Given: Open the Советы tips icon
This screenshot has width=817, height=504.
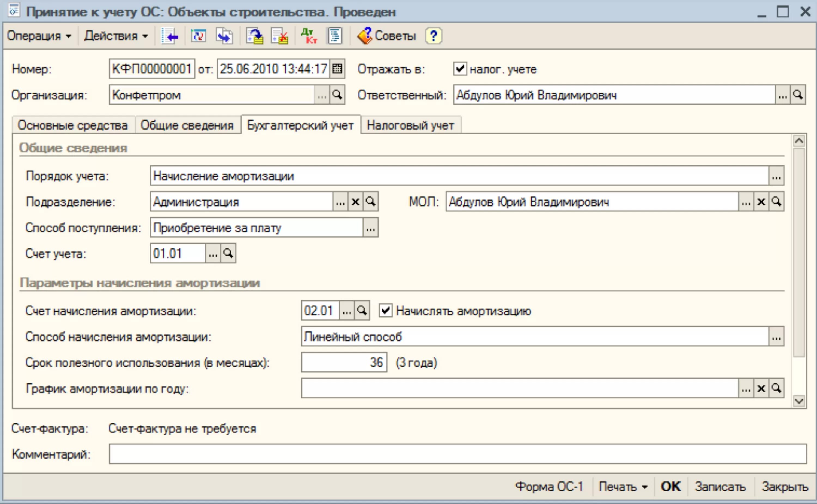Looking at the screenshot, I should point(387,36).
